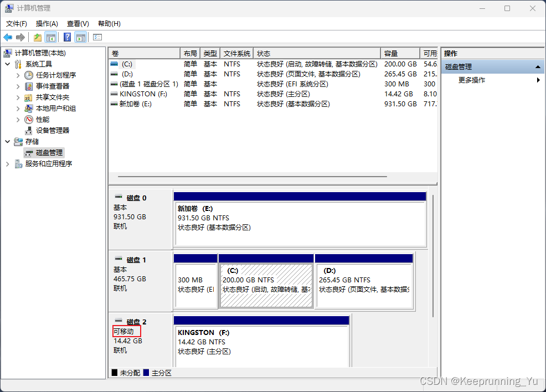Select the 300 MB EFI partition block
546x392 pixels.
pyautogui.click(x=195, y=281)
